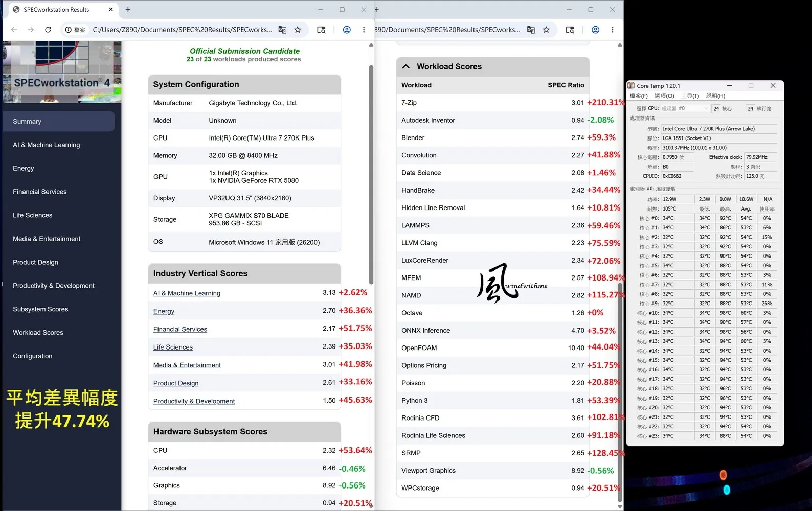Select Summary in the SPECworkstation sidebar
The height and width of the screenshot is (511, 812).
pyautogui.click(x=59, y=122)
